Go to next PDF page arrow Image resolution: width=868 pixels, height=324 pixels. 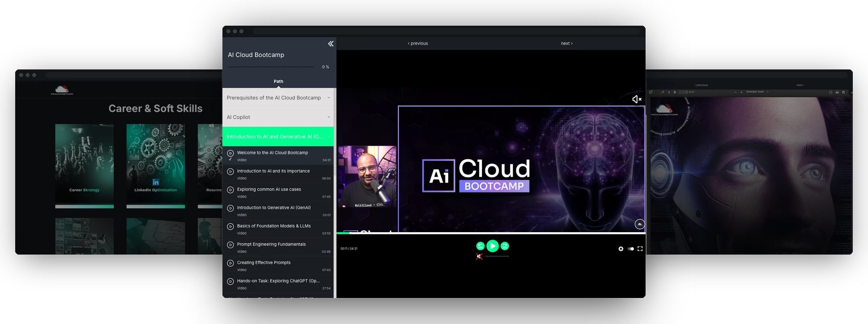coord(675,92)
